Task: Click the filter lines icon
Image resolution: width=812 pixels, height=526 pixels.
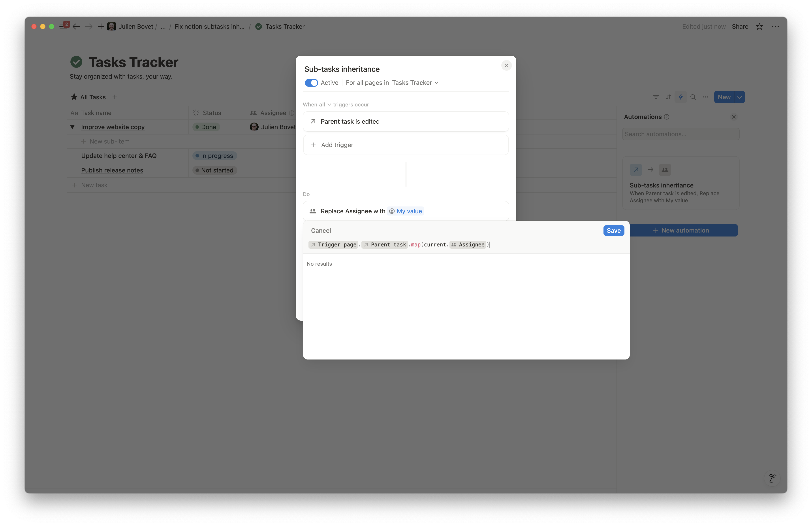Action: tap(656, 97)
